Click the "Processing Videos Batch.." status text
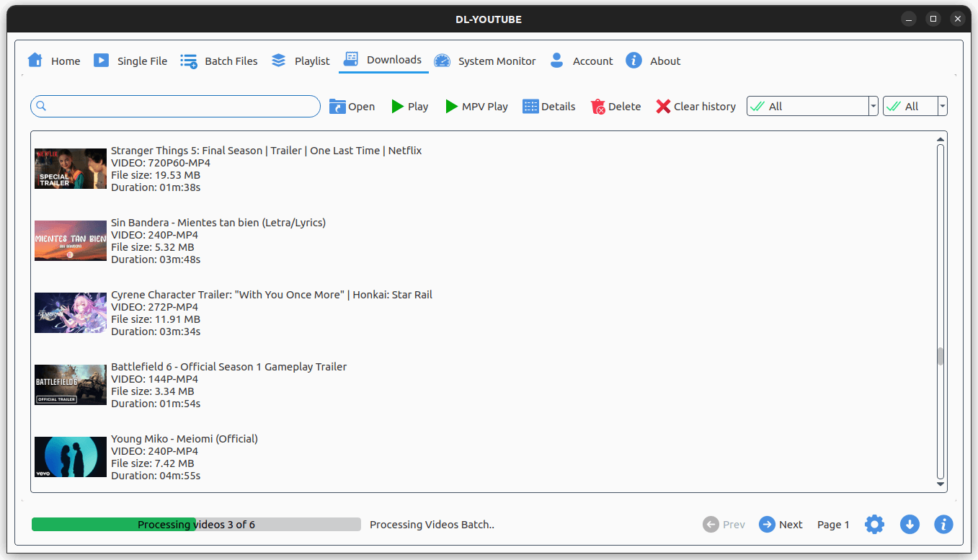This screenshot has height=560, width=978. tap(432, 525)
